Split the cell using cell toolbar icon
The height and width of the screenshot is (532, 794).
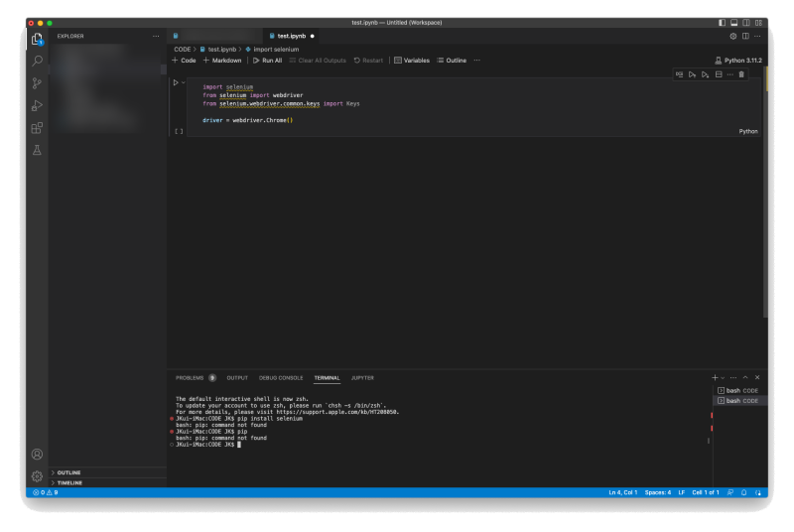719,74
